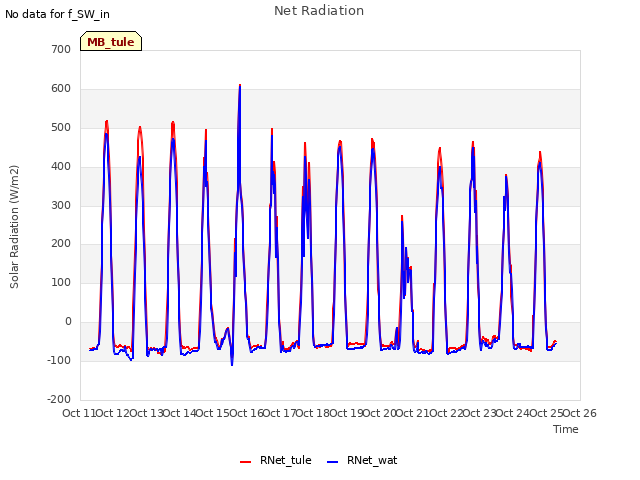Viewport: 640px width, 480px height.
Task: Click the 500 y-axis tick label
Action: pos(61,127)
